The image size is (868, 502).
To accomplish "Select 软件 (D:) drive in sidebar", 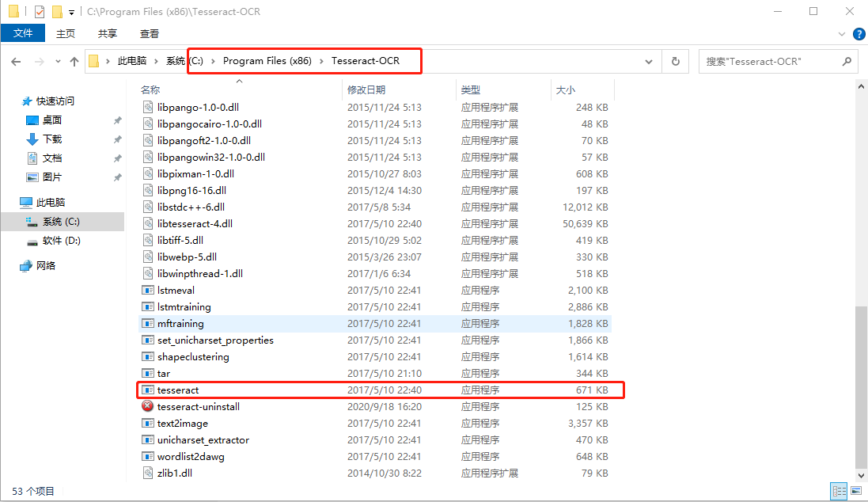I will click(x=62, y=241).
